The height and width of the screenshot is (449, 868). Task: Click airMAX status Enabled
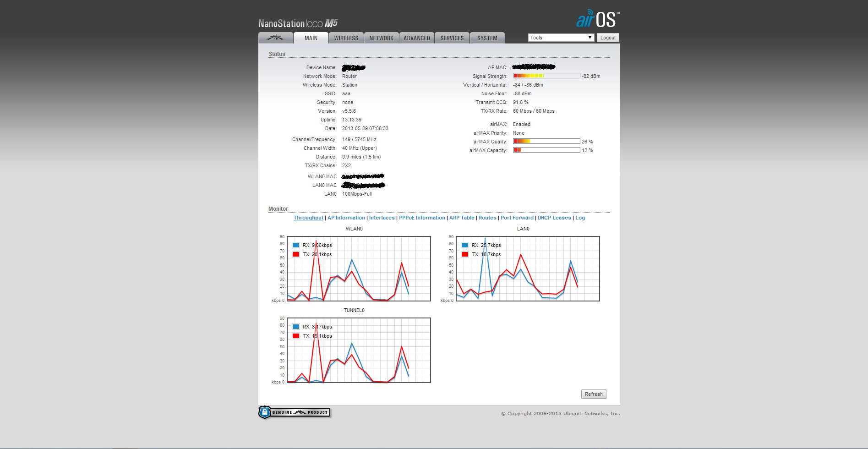coord(522,124)
